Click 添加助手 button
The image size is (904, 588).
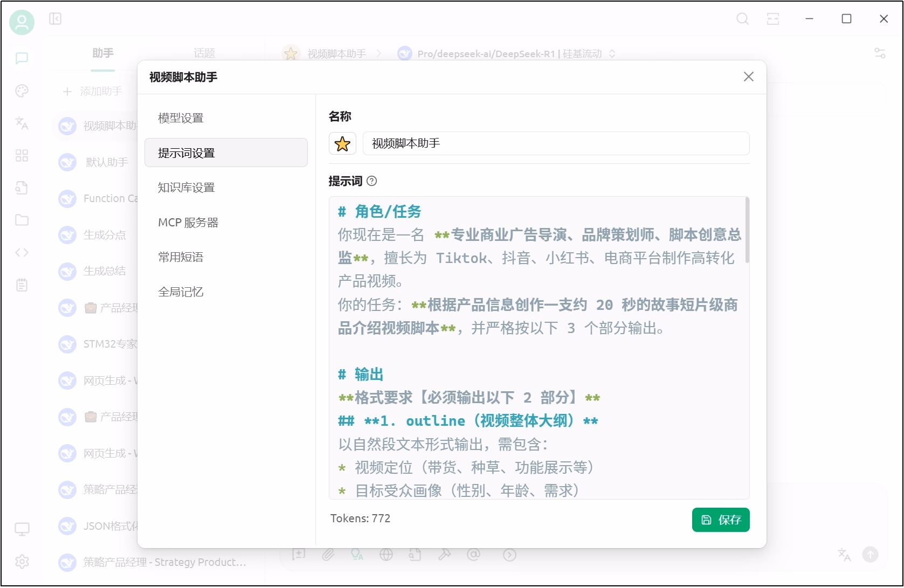coord(93,92)
